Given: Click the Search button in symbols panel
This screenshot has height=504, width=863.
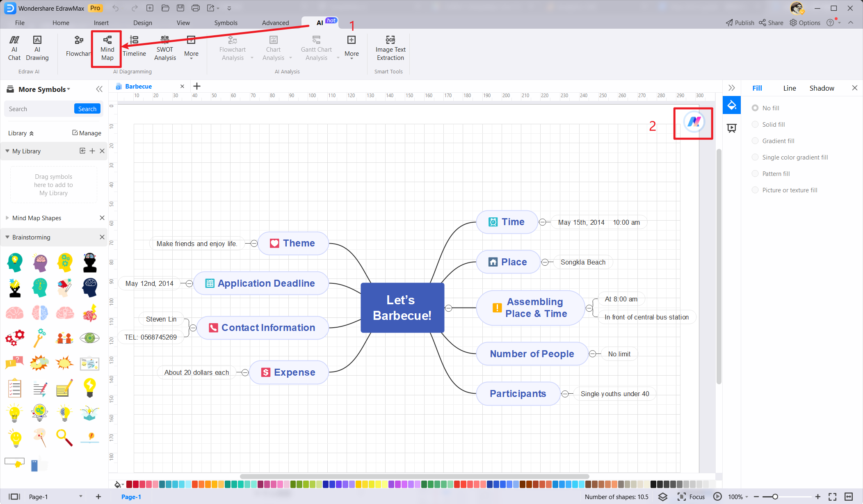Looking at the screenshot, I should 87,109.
